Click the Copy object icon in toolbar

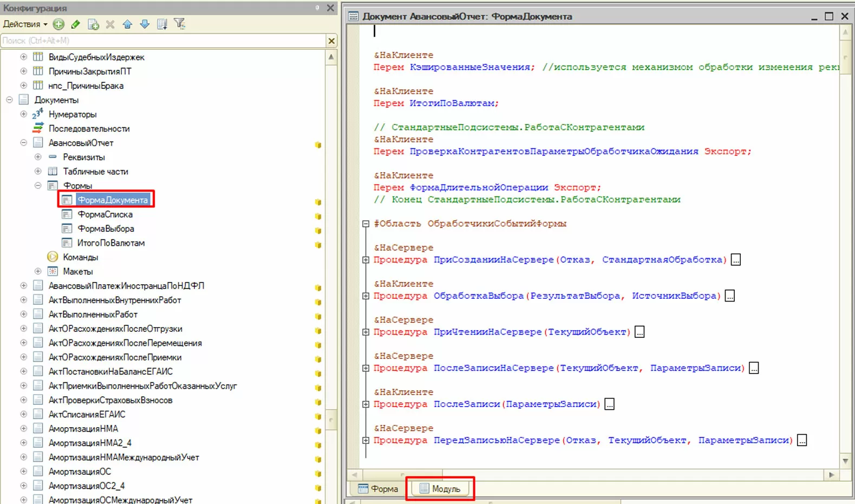click(93, 24)
